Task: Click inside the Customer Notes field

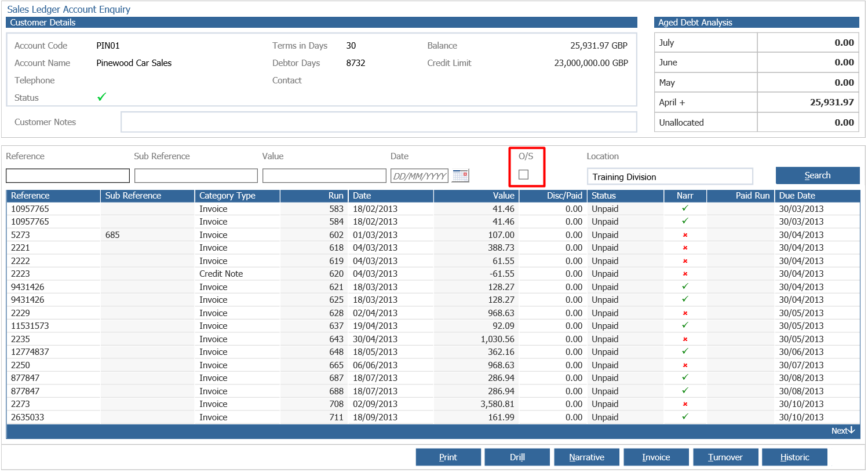Action: (378, 121)
